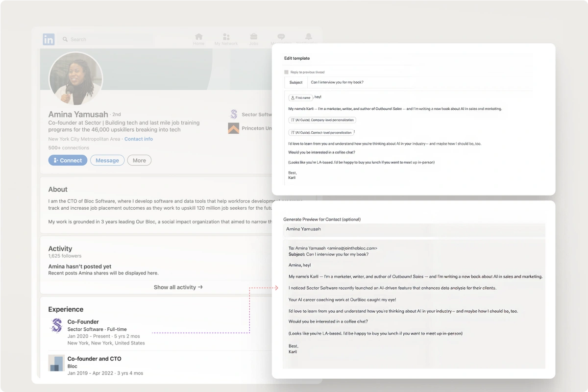Click the Activity section heading
Screen dimensions: 588x392
pyautogui.click(x=60, y=248)
